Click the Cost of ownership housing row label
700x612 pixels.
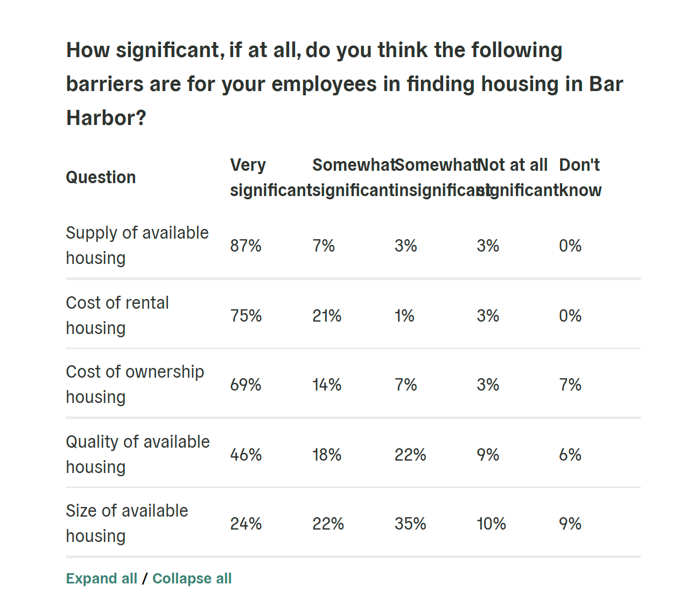tap(135, 384)
